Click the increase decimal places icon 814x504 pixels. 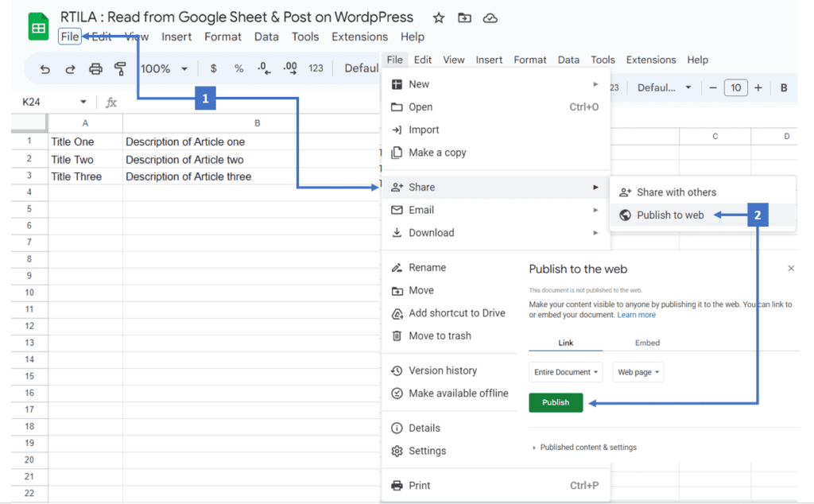(290, 68)
